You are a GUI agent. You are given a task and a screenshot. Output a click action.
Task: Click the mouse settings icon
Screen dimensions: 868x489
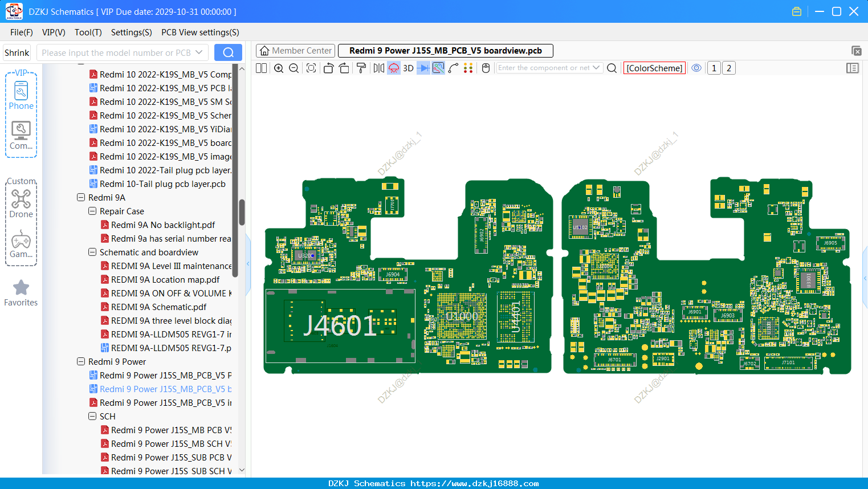coord(486,68)
